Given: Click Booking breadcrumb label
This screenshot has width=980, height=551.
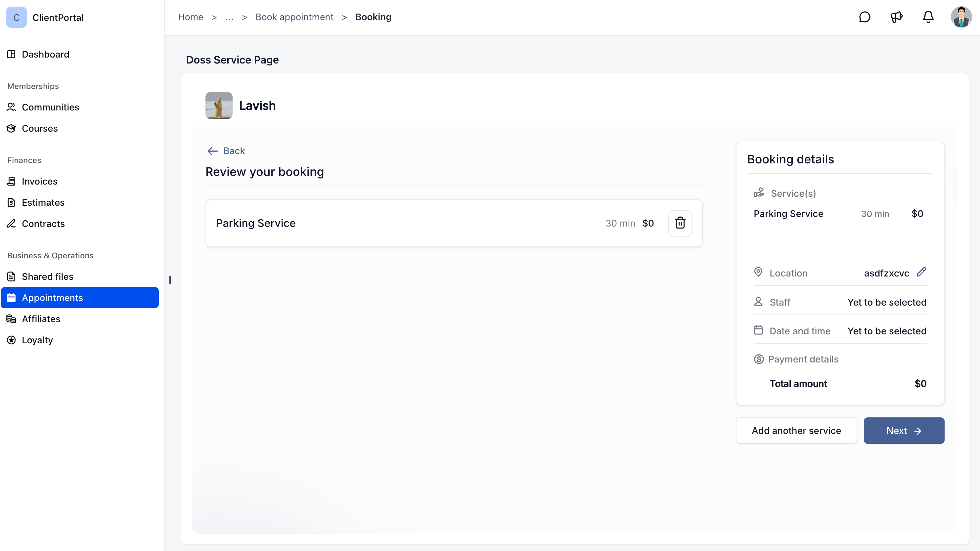Looking at the screenshot, I should 373,17.
